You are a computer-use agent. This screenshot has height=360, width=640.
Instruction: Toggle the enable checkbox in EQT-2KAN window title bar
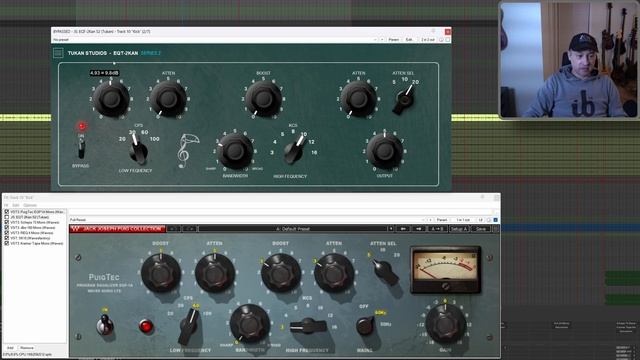pyautogui.click(x=448, y=40)
